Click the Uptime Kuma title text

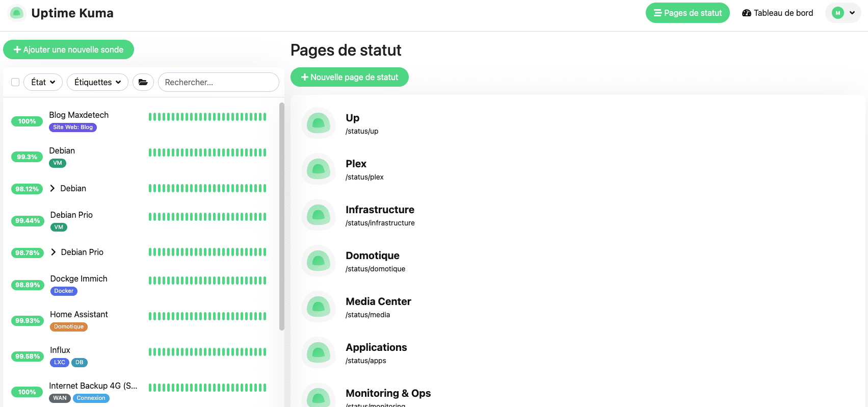click(x=72, y=13)
